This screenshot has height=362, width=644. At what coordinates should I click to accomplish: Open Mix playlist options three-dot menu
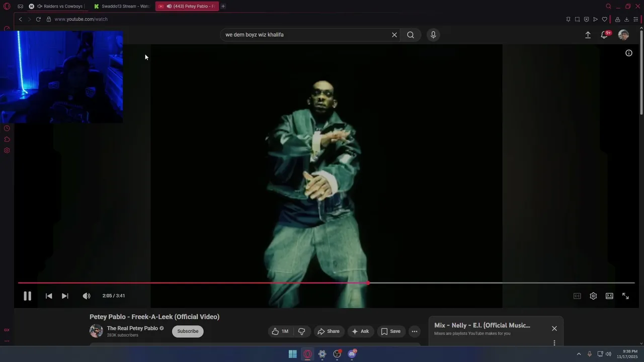pyautogui.click(x=554, y=343)
